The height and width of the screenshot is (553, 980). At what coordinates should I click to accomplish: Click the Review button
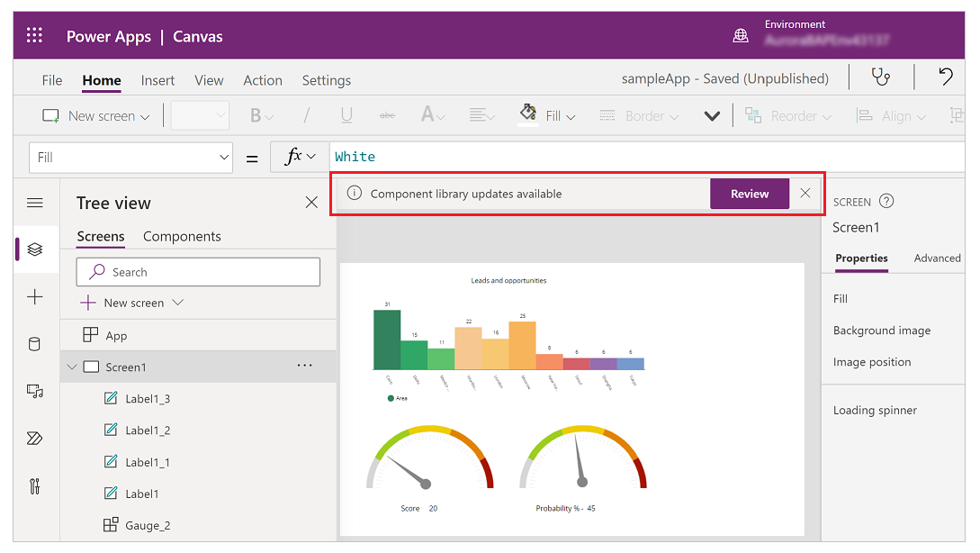tap(750, 194)
